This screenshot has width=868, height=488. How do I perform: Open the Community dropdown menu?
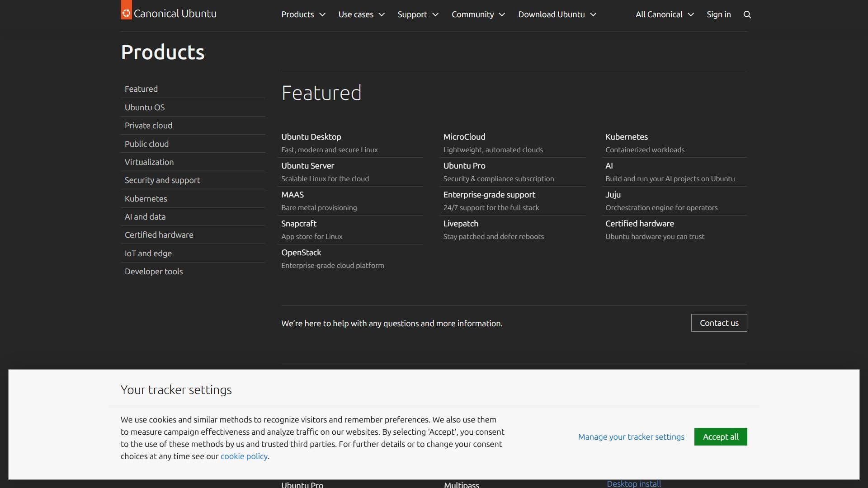478,14
